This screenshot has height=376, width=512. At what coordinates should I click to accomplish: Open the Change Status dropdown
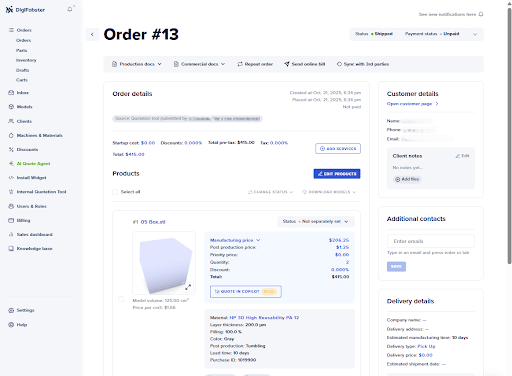tap(270, 192)
